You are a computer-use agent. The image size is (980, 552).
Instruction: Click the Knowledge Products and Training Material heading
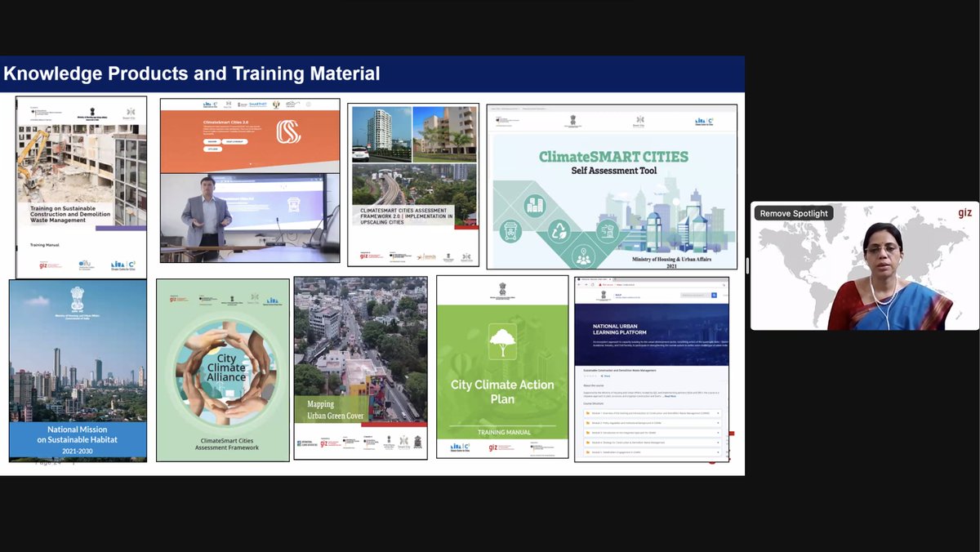coord(192,73)
